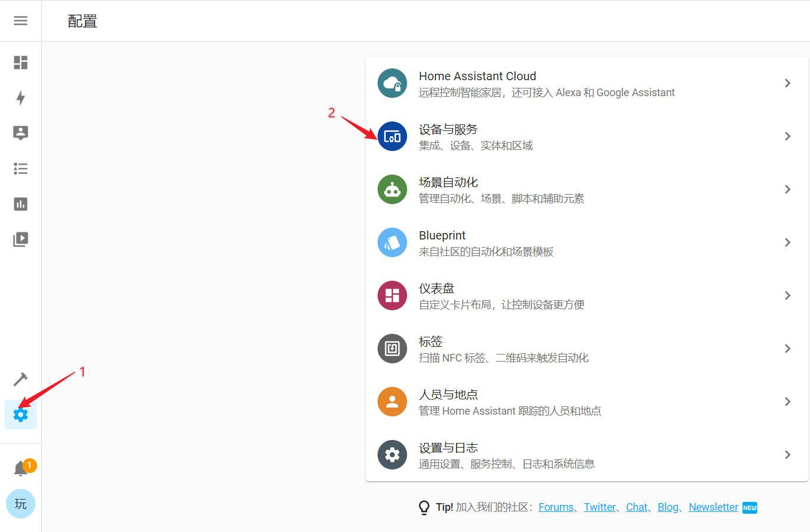
Task: Open Developer Tools hammer icon
Action: click(x=21, y=379)
